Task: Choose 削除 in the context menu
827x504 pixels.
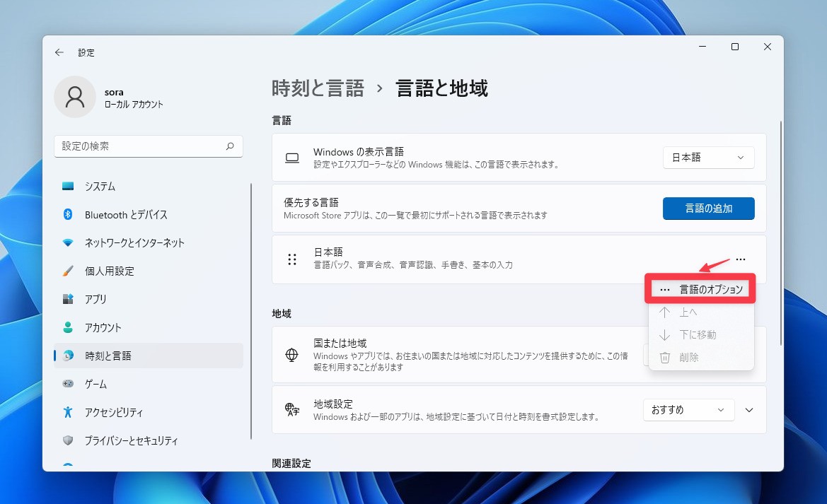Action: (x=700, y=358)
